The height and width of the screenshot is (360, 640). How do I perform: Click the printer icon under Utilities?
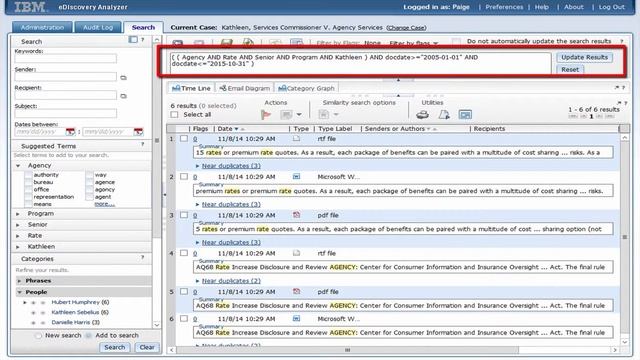(422, 115)
